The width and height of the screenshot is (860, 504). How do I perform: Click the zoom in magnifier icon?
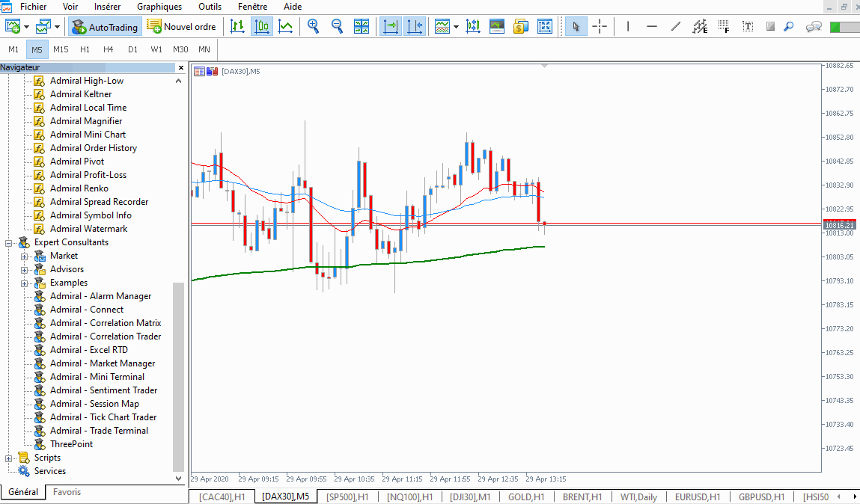pyautogui.click(x=313, y=26)
